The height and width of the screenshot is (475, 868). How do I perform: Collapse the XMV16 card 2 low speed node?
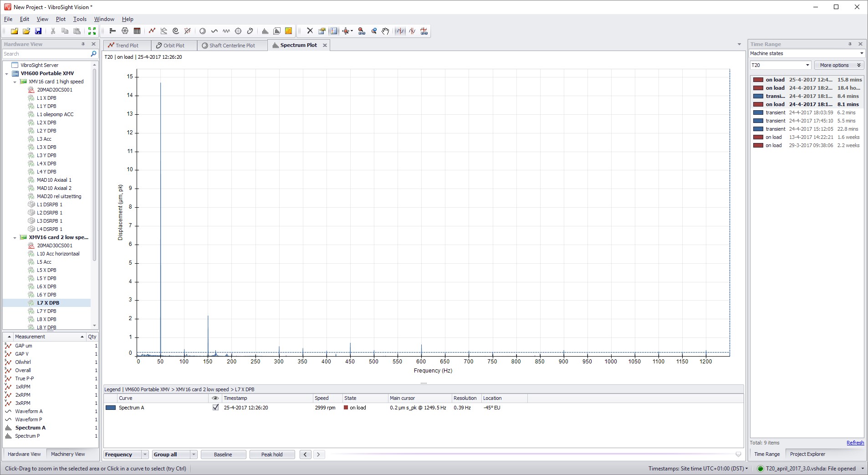[x=14, y=237]
